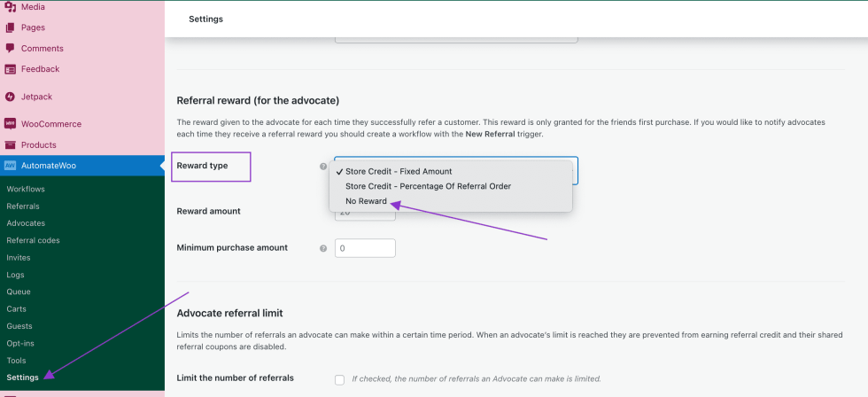The width and height of the screenshot is (868, 397).
Task: Click the Jetpack lightning icon
Action: (x=11, y=96)
